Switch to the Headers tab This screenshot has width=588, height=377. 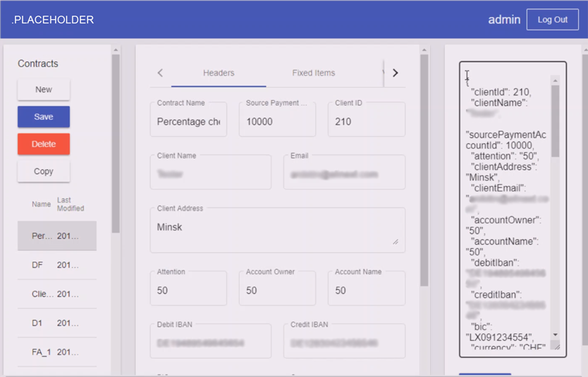coord(219,73)
